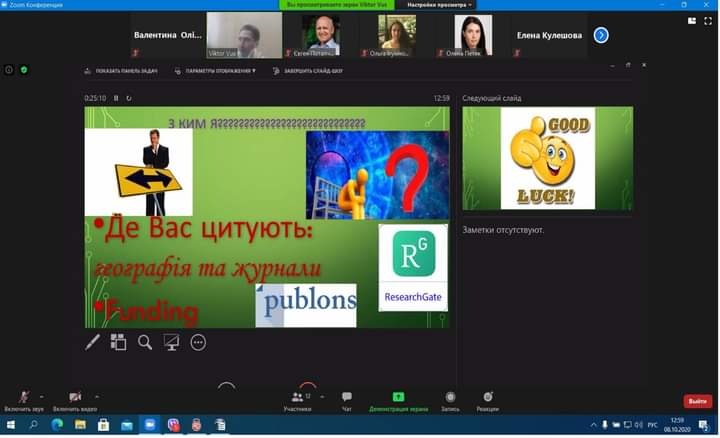Turn on video with the camera icon
The height and width of the screenshot is (438, 720).
pyautogui.click(x=75, y=397)
